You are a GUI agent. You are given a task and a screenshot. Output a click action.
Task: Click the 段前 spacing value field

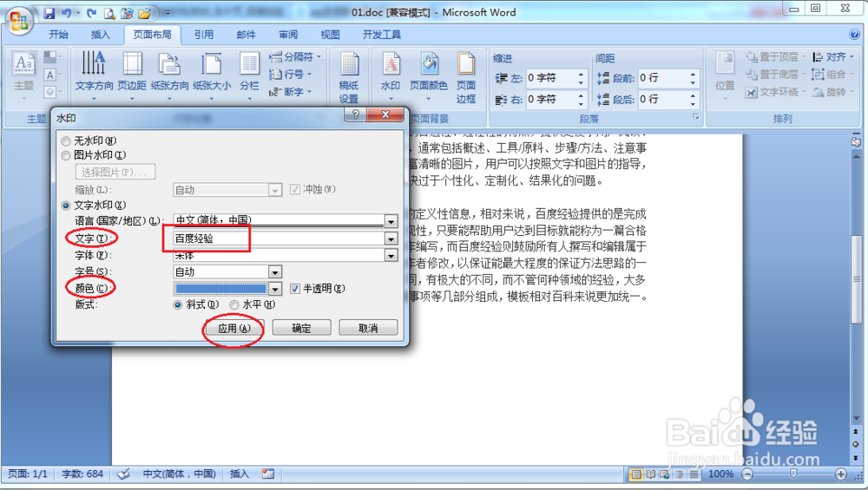click(x=663, y=78)
